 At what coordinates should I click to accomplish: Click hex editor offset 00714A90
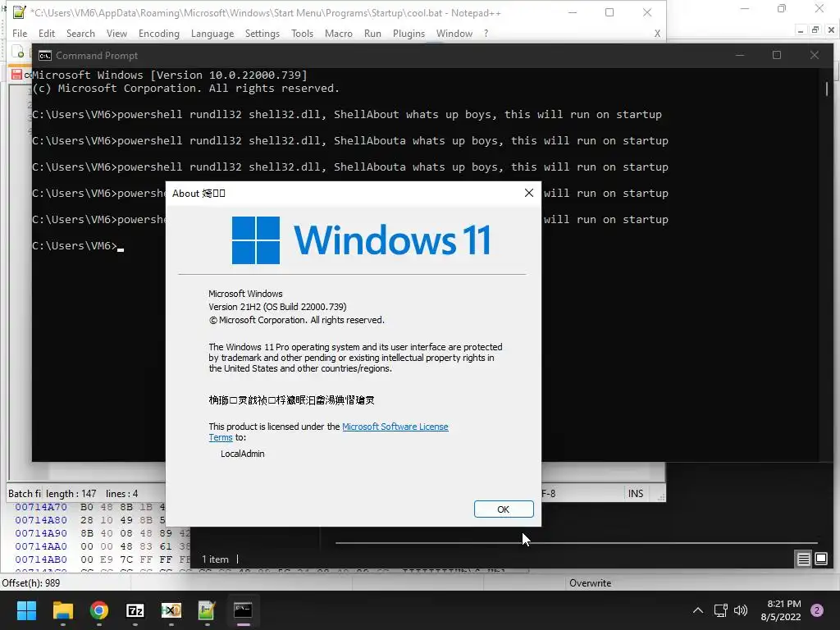point(41,533)
